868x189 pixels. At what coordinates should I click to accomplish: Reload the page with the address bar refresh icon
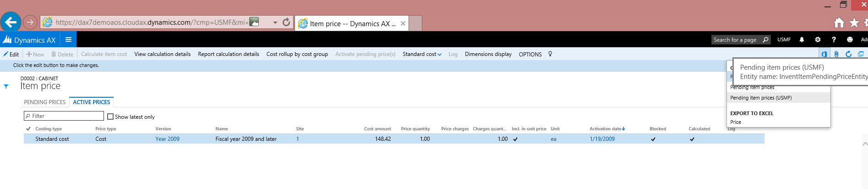[x=286, y=22]
